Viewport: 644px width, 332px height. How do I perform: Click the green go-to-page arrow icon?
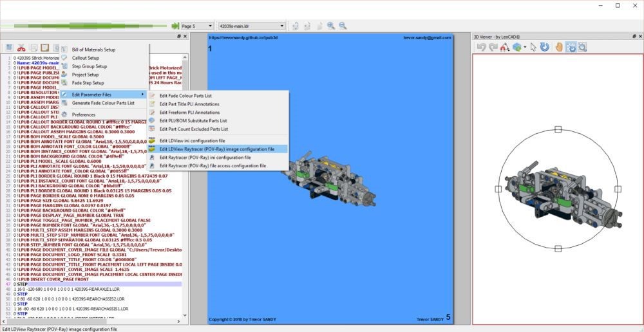tap(175, 26)
